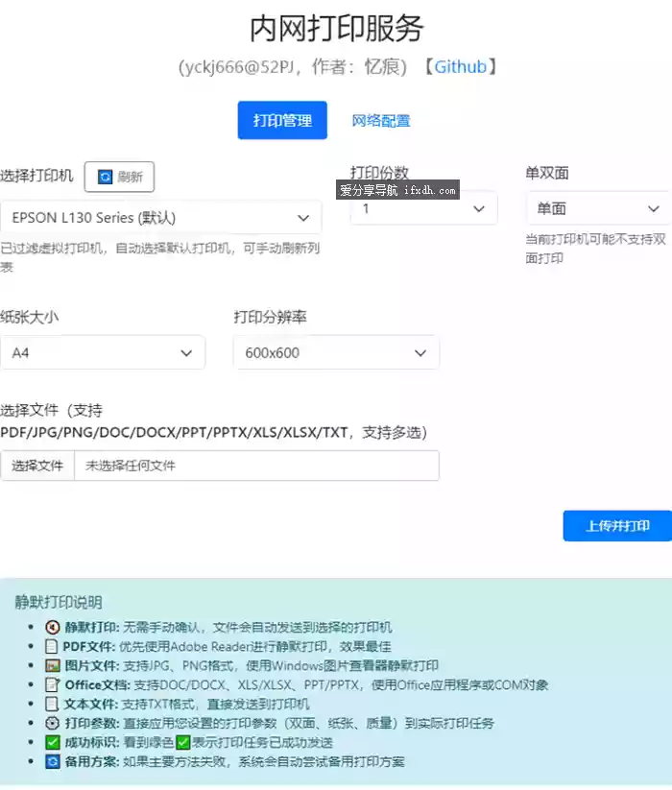Click the green check icon before 表示打印任务
This screenshot has width=672, height=790.
click(x=182, y=742)
